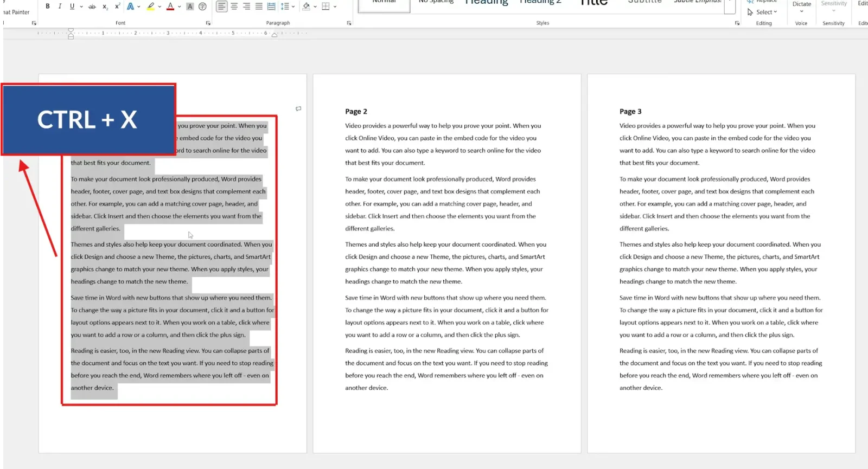Apply Underline to the selected text

[x=72, y=7]
